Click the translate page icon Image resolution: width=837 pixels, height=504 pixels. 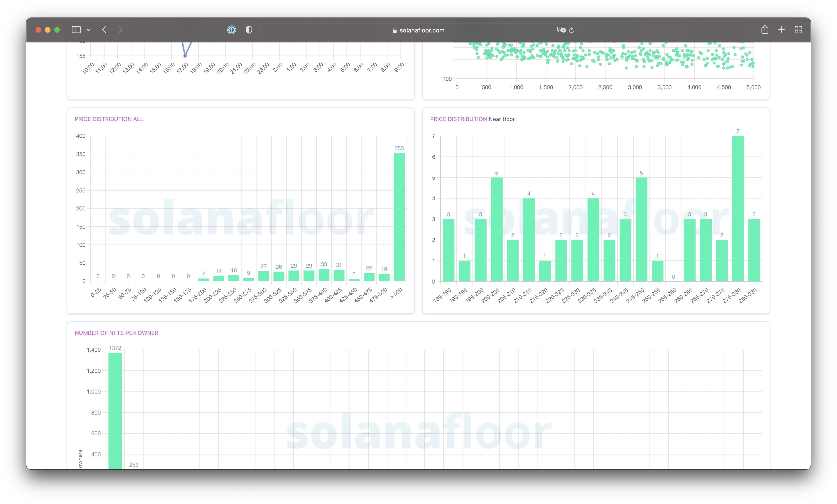tap(561, 30)
